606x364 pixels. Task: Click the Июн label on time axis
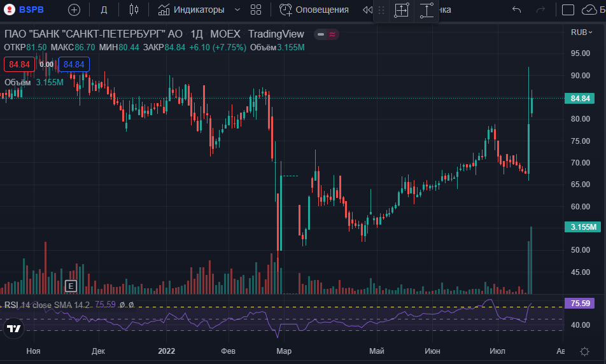coord(432,351)
